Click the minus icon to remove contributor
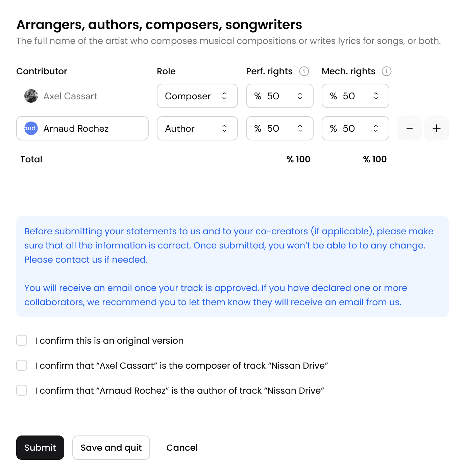Image resolution: width=465 pixels, height=476 pixels. 409,128
